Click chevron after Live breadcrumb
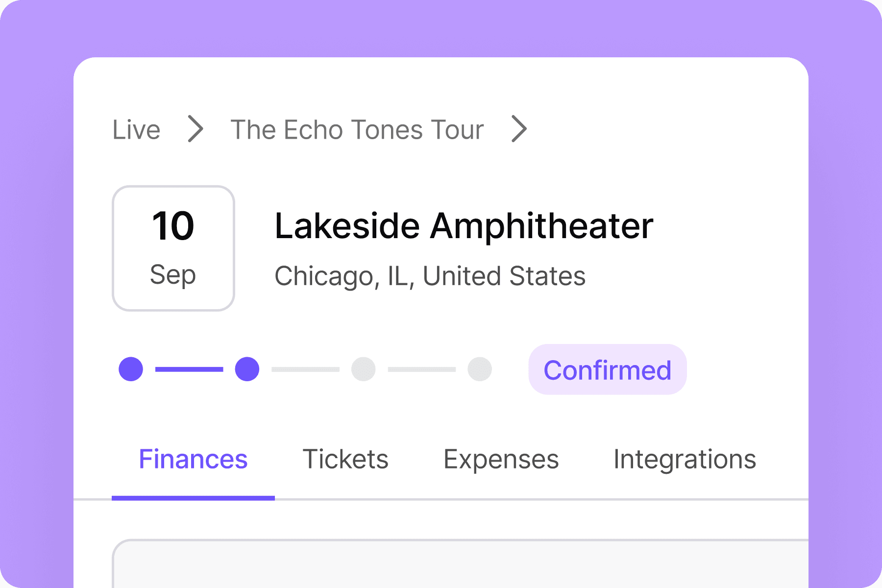 (x=196, y=129)
